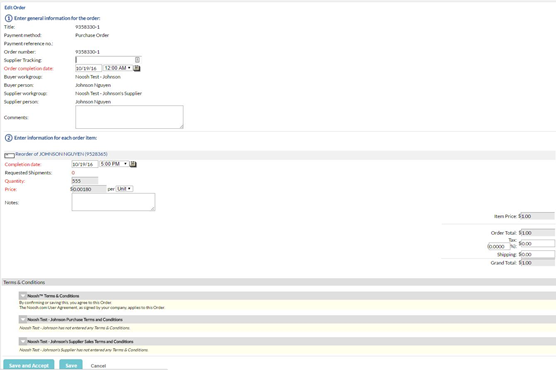Image resolution: width=556 pixels, height=370 pixels.
Task: Click the Terms & Conditions header bar
Action: tap(279, 282)
